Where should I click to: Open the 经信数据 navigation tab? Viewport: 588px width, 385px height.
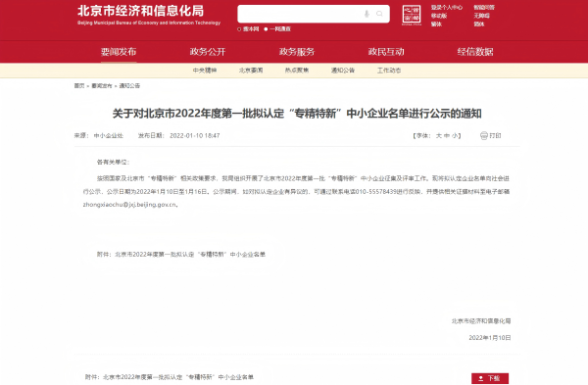[475, 52]
